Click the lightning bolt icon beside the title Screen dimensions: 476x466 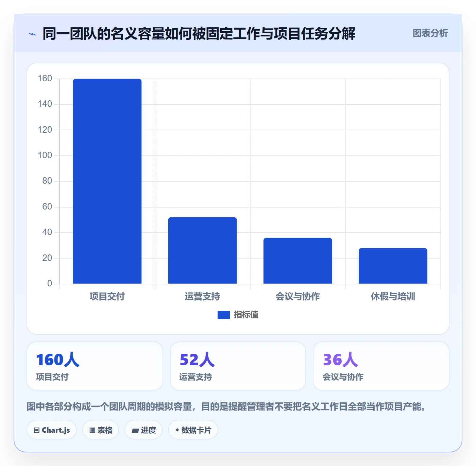click(32, 34)
